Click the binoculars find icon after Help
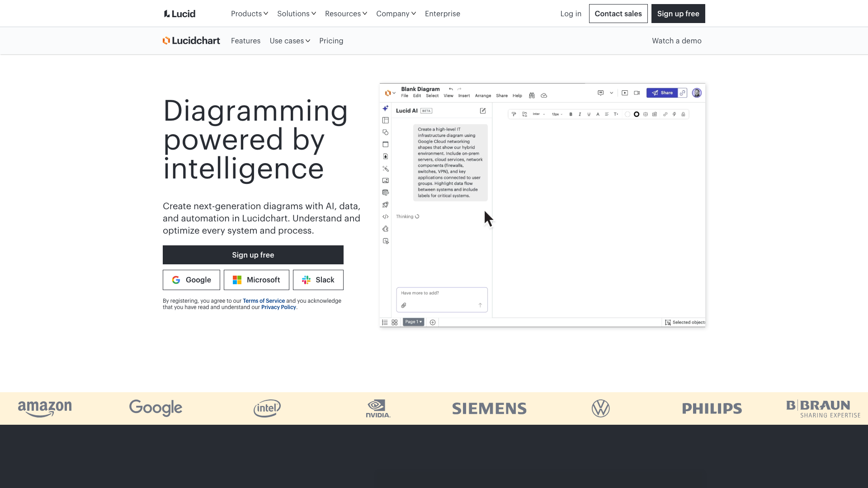This screenshot has width=868, height=488. pyautogui.click(x=532, y=95)
